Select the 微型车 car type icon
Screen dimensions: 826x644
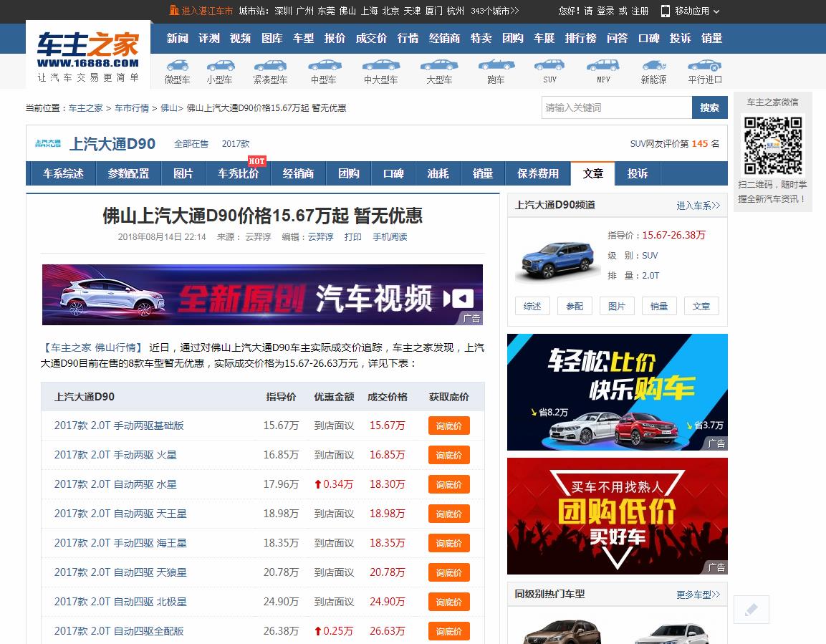(x=177, y=66)
